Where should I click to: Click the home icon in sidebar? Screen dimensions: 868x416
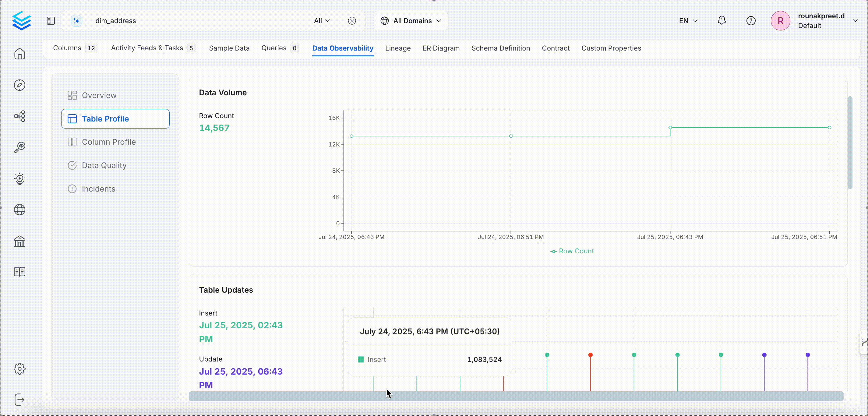(19, 54)
